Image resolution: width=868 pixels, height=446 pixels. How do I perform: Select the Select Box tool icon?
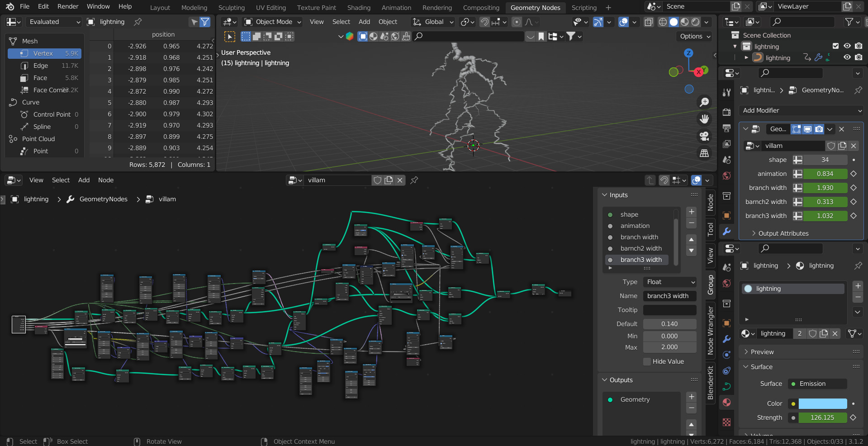(230, 37)
